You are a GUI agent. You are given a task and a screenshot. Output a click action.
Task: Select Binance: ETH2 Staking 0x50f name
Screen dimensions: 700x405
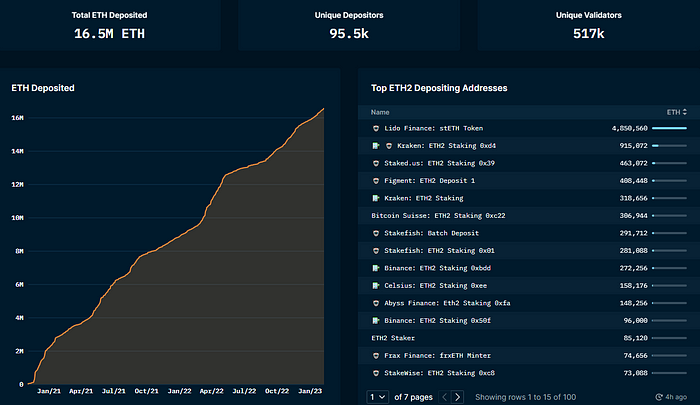pyautogui.click(x=438, y=321)
